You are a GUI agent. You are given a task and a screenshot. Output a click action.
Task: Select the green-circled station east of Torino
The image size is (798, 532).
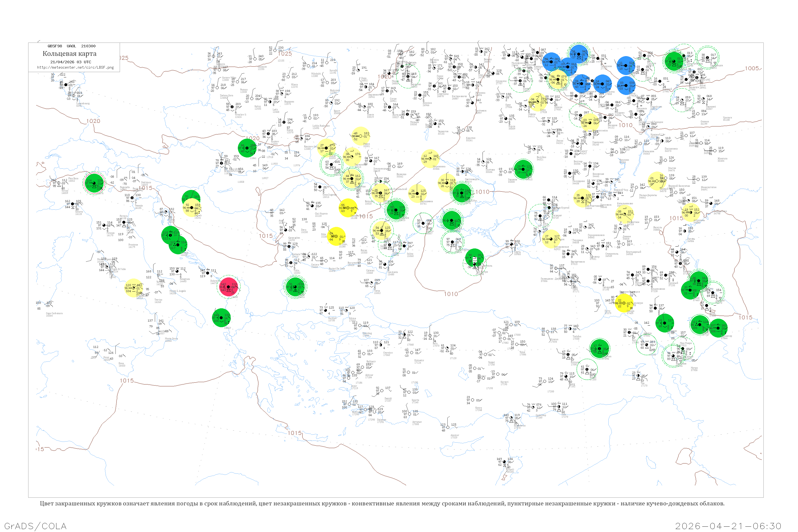click(x=94, y=183)
